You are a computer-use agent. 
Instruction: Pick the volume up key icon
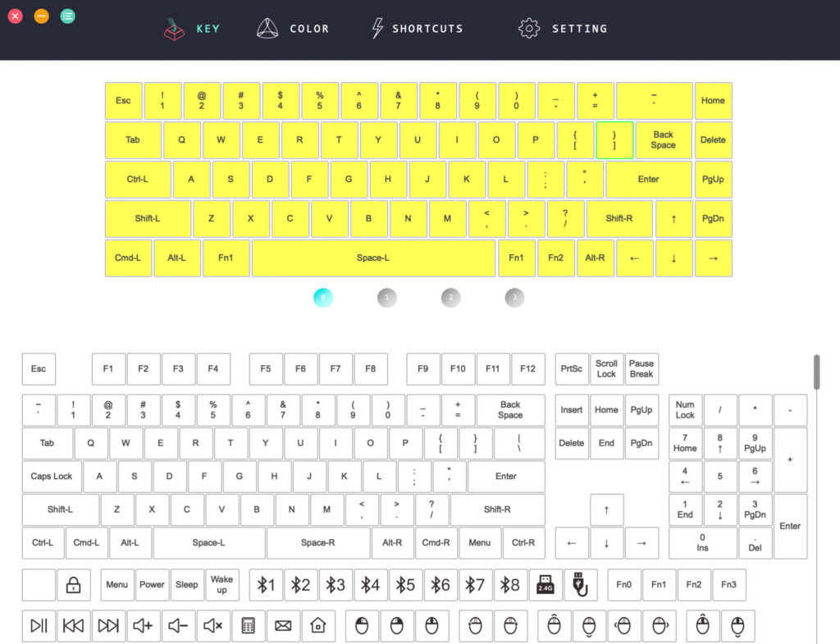[x=143, y=625]
